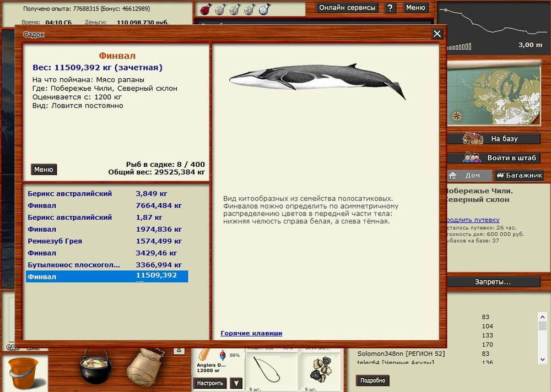Close the Садок window
The width and height of the screenshot is (551, 392).
click(437, 34)
